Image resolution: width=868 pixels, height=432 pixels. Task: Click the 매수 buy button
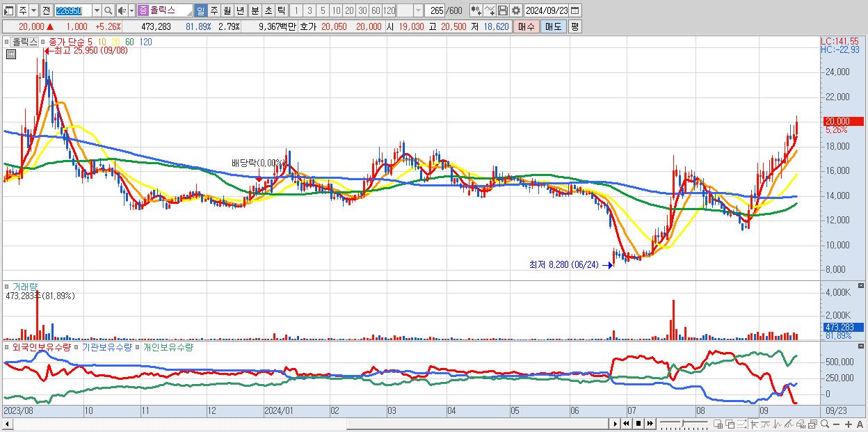click(526, 26)
